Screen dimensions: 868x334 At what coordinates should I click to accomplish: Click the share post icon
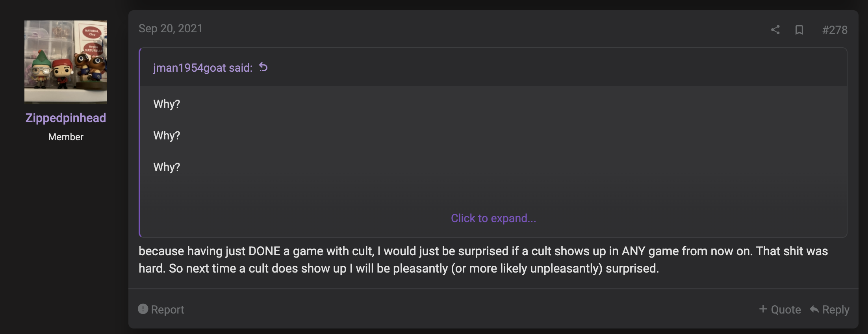(775, 30)
